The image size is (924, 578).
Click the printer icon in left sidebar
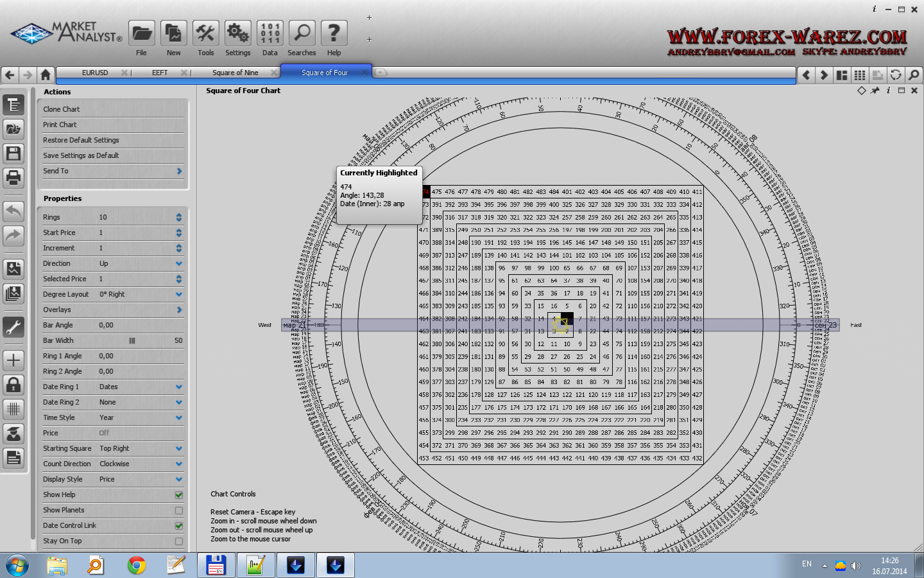click(13, 177)
